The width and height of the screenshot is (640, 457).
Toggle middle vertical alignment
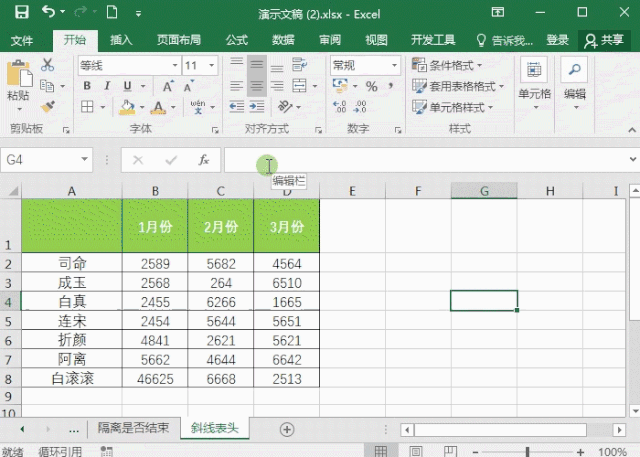pos(257,64)
